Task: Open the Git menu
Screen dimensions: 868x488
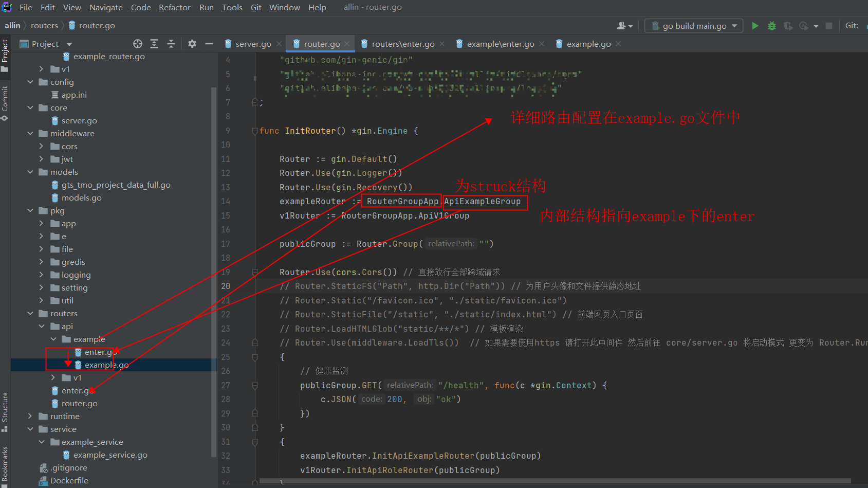Action: 256,7
